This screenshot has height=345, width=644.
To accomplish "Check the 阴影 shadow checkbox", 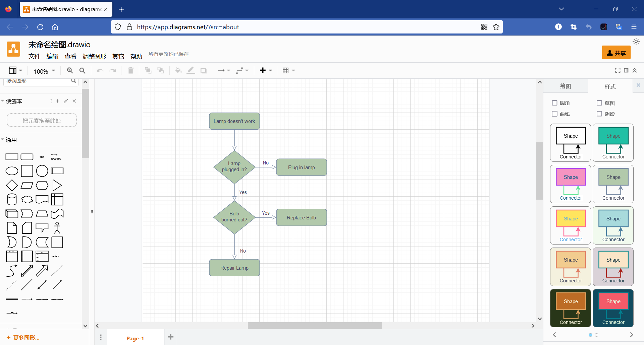I will click(x=599, y=114).
